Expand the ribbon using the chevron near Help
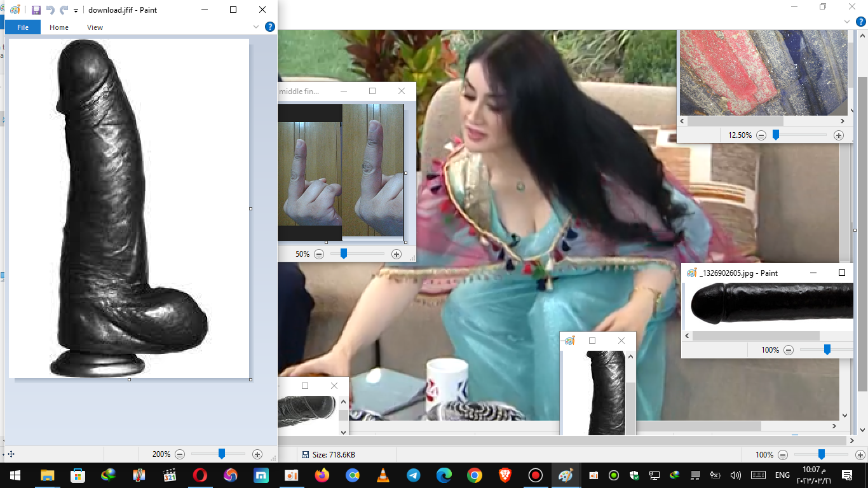The height and width of the screenshot is (488, 868). [x=256, y=27]
